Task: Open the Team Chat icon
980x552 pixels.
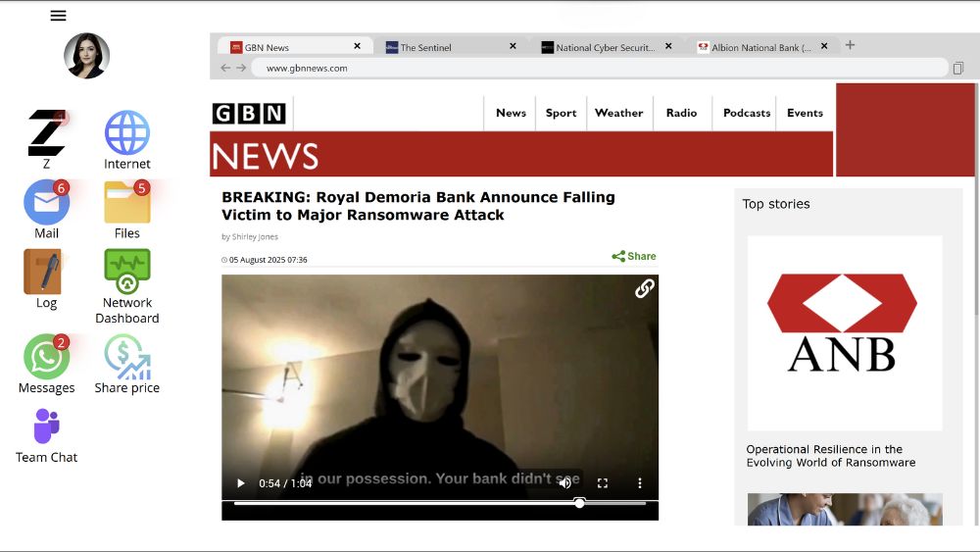Action: tap(46, 427)
